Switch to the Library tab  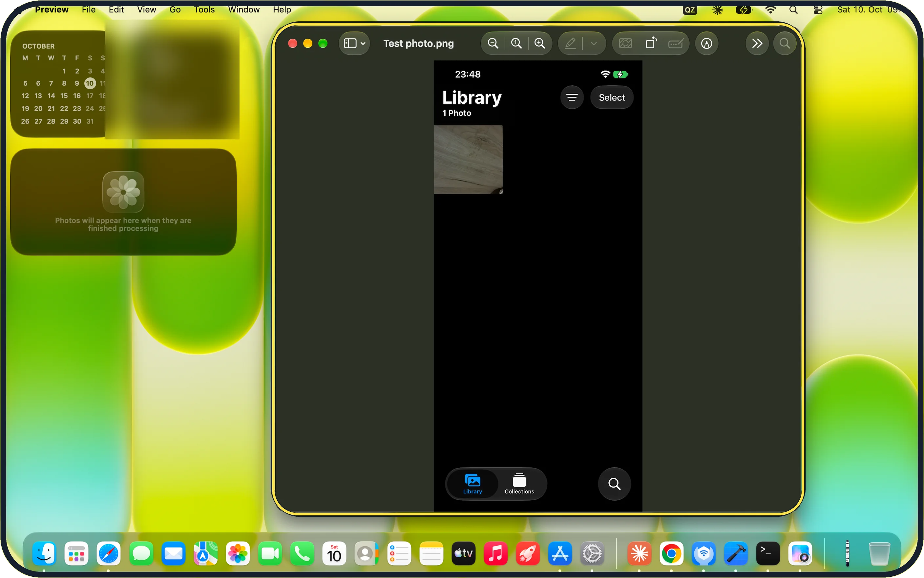[x=472, y=484]
